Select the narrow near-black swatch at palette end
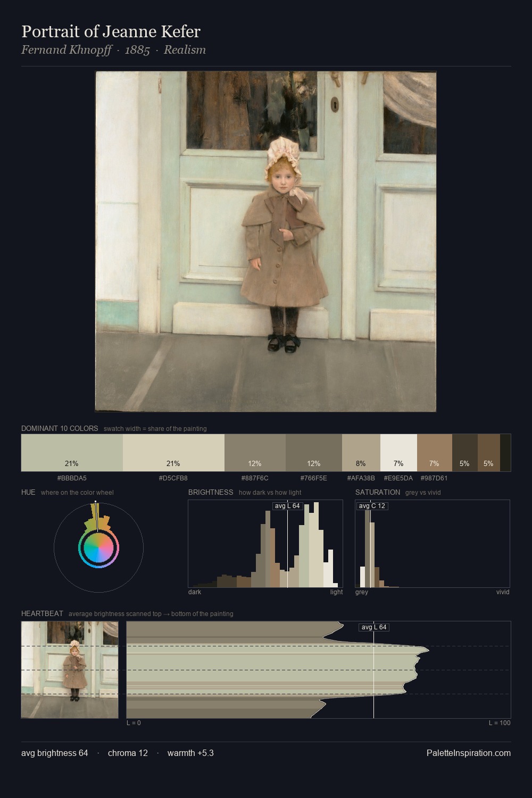 click(505, 453)
